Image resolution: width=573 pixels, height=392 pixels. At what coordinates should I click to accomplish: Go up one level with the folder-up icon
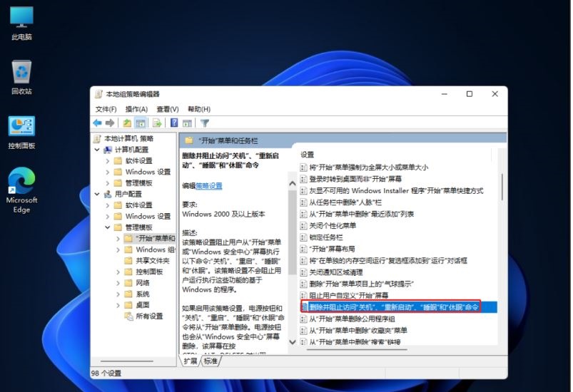pyautogui.click(x=127, y=123)
